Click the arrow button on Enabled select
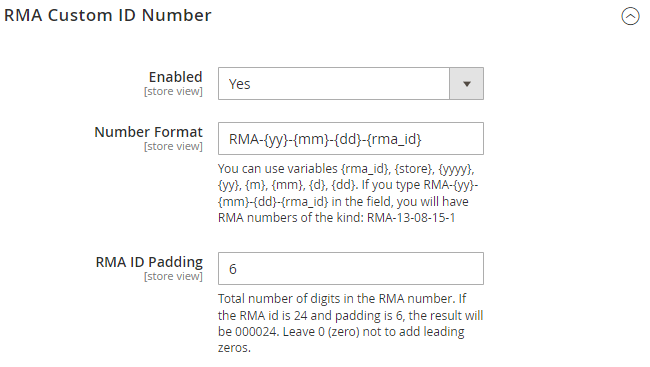Image resolution: width=650 pixels, height=367 pixels. point(466,84)
